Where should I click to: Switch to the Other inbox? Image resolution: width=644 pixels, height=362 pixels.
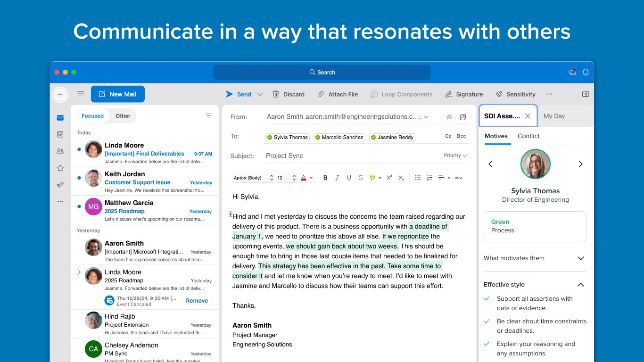pos(123,116)
